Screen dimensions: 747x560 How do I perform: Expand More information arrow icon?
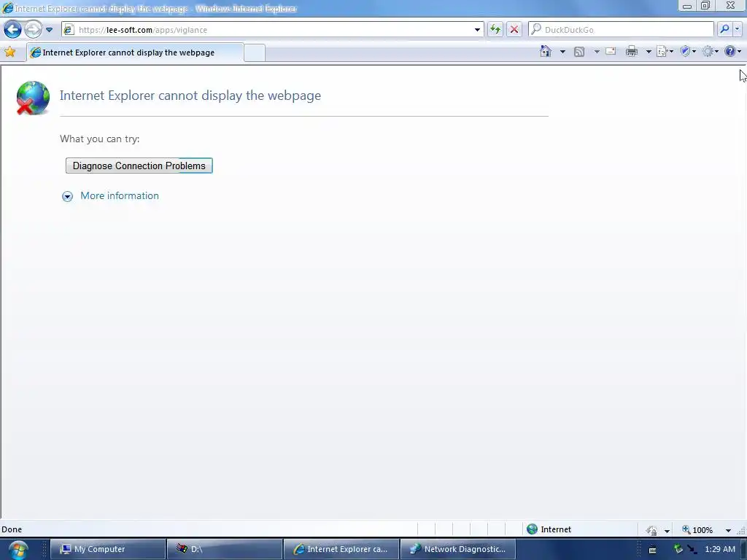click(x=67, y=196)
